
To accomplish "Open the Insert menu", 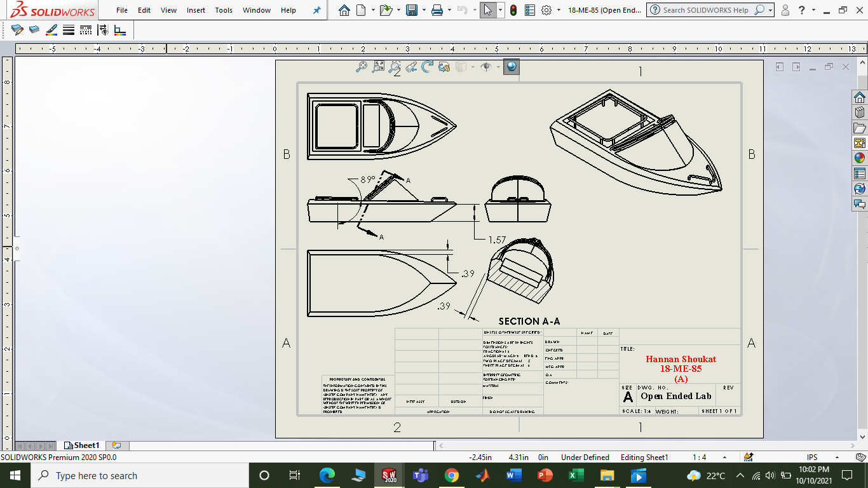I will point(196,10).
